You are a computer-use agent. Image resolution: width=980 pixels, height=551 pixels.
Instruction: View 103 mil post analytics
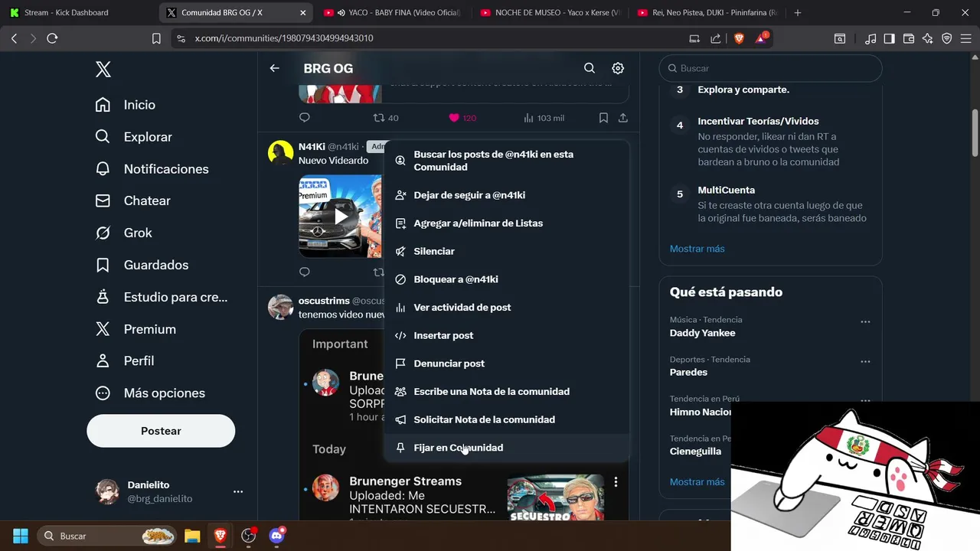tap(544, 118)
